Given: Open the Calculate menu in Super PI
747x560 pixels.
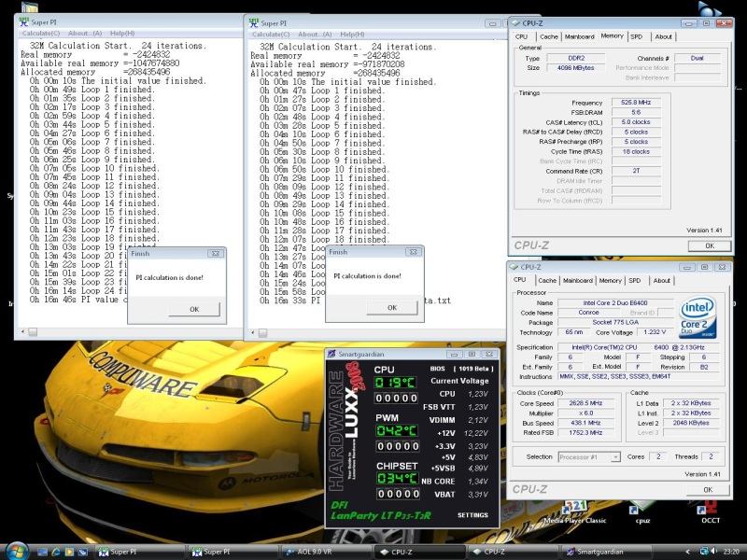Looking at the screenshot, I should pyautogui.click(x=42, y=34).
